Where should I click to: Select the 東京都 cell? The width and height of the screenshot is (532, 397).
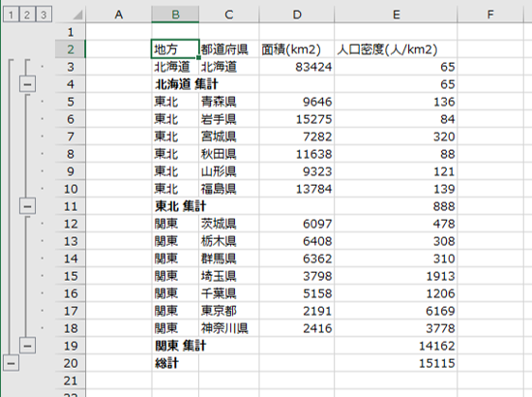[229, 311]
